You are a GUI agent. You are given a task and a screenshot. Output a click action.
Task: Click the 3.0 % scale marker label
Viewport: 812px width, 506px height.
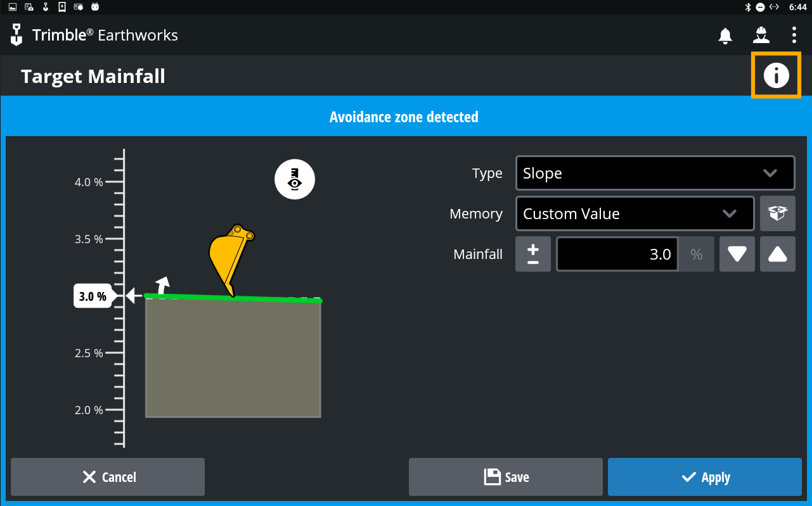coord(93,296)
